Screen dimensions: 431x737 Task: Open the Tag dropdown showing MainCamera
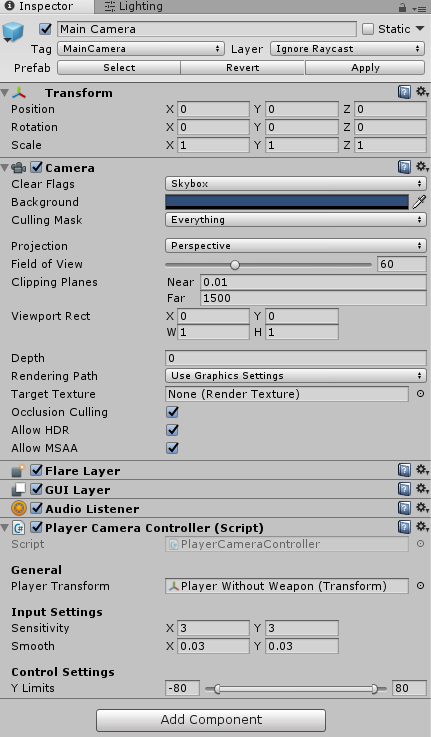[140, 48]
